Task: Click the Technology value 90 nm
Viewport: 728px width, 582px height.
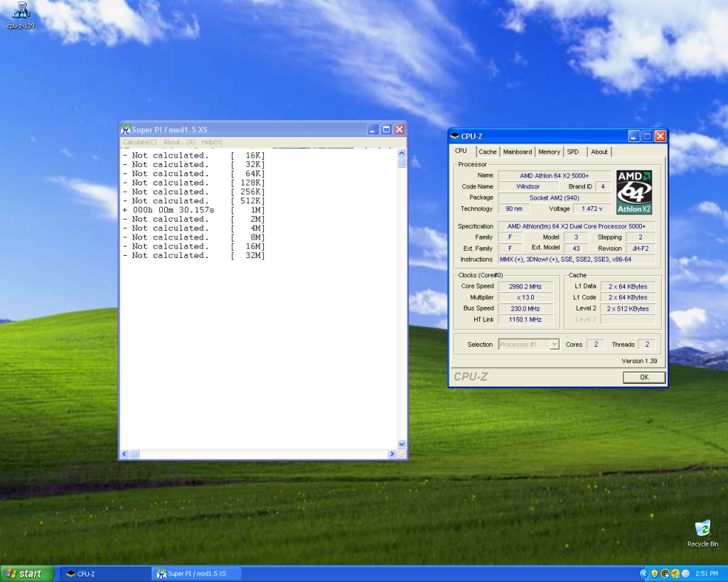Action: (514, 209)
